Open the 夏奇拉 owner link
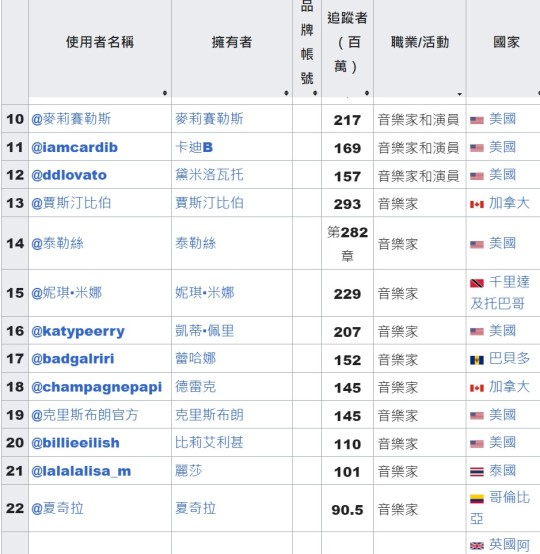This screenshot has width=540, height=554. pyautogui.click(x=195, y=508)
